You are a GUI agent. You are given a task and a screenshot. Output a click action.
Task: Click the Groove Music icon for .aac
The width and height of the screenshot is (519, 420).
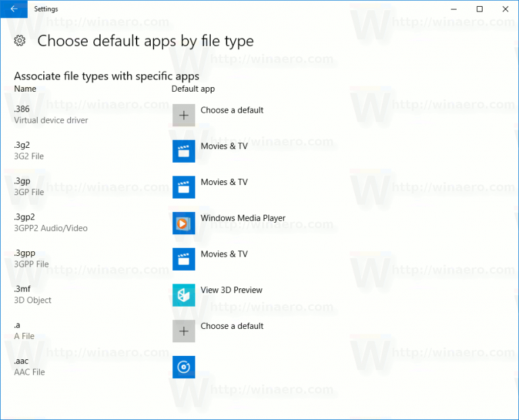(x=184, y=367)
